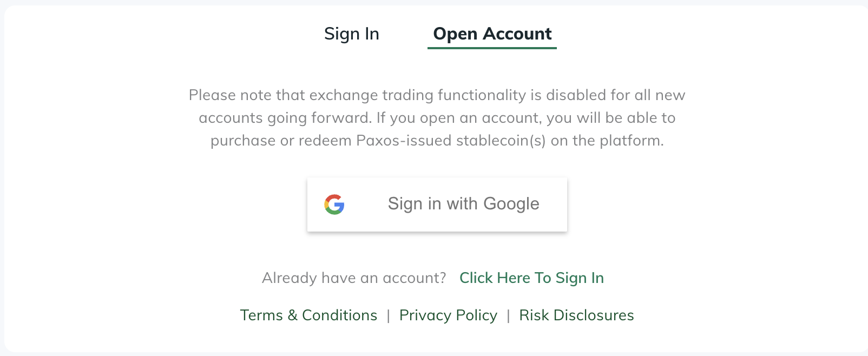The height and width of the screenshot is (356, 868).
Task: Click the green underline below Open Account
Action: [x=492, y=48]
